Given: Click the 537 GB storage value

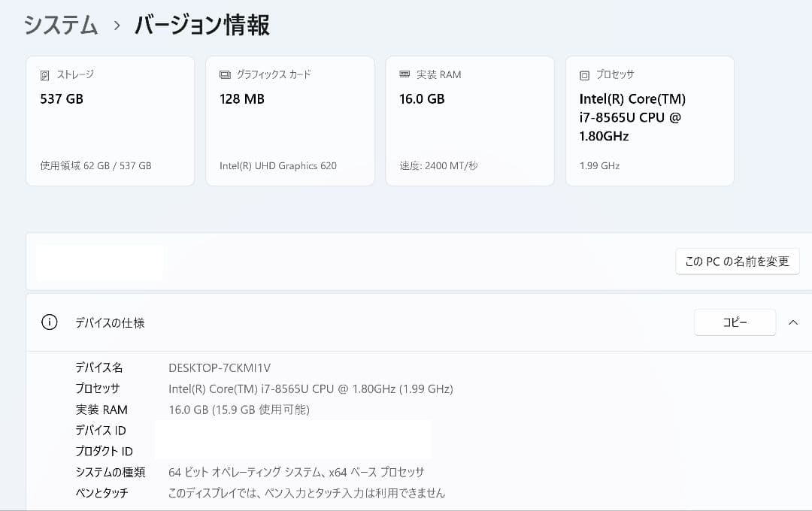Looking at the screenshot, I should point(61,98).
